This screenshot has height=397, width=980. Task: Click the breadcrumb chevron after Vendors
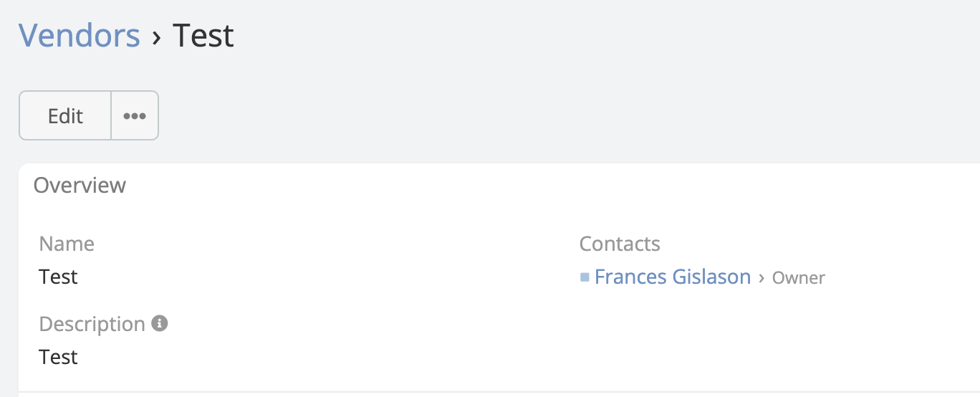click(156, 37)
